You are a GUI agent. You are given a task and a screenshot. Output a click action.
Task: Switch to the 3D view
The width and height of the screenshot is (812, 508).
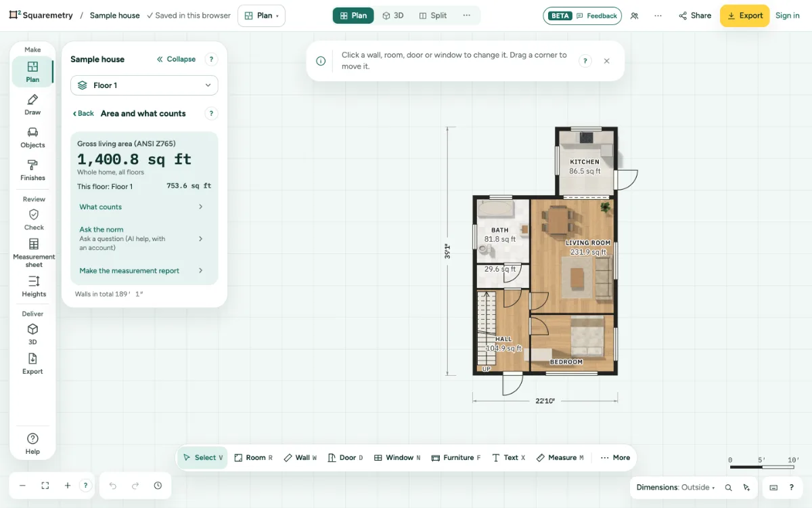tap(393, 16)
